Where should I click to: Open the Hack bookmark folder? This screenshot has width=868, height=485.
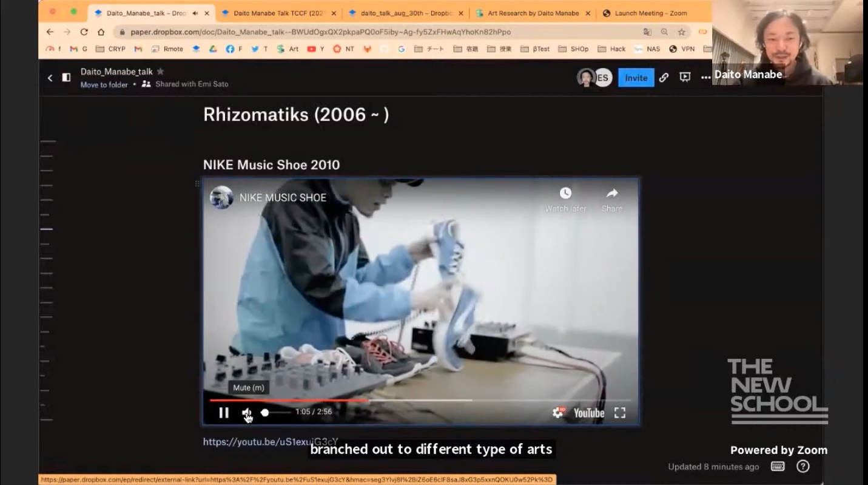point(611,49)
